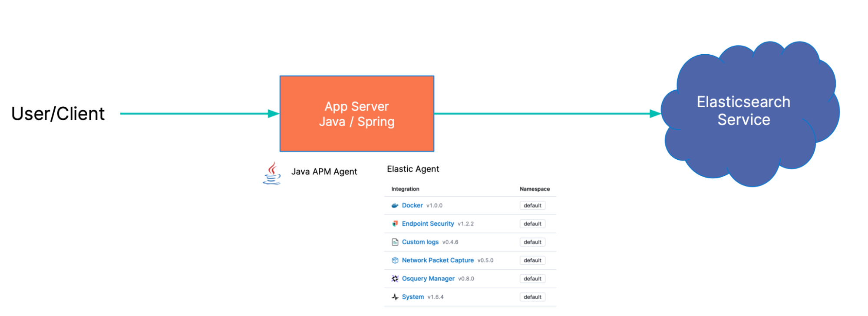Click the User/Client label
The width and height of the screenshot is (868, 316).
point(58,114)
